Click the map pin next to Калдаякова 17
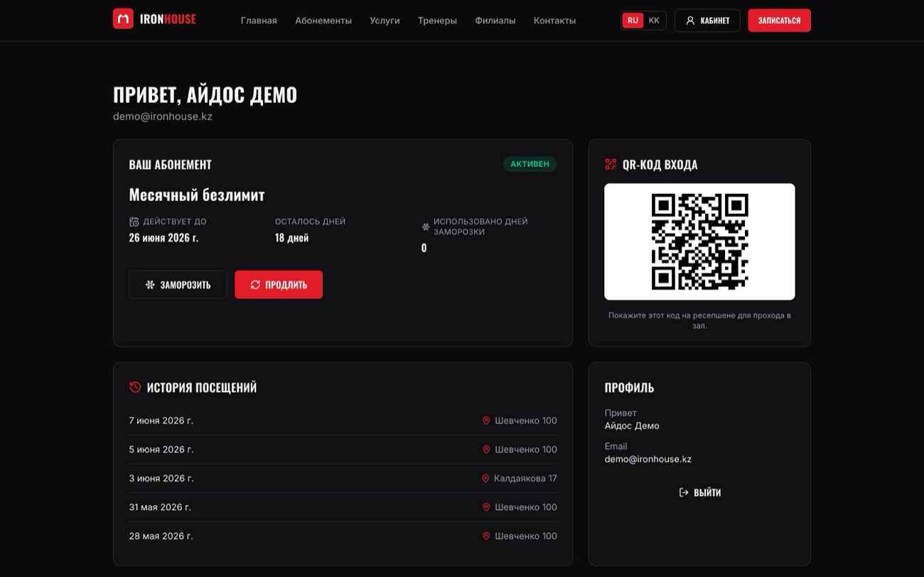Viewport: 924px width, 577px height. pos(485,478)
